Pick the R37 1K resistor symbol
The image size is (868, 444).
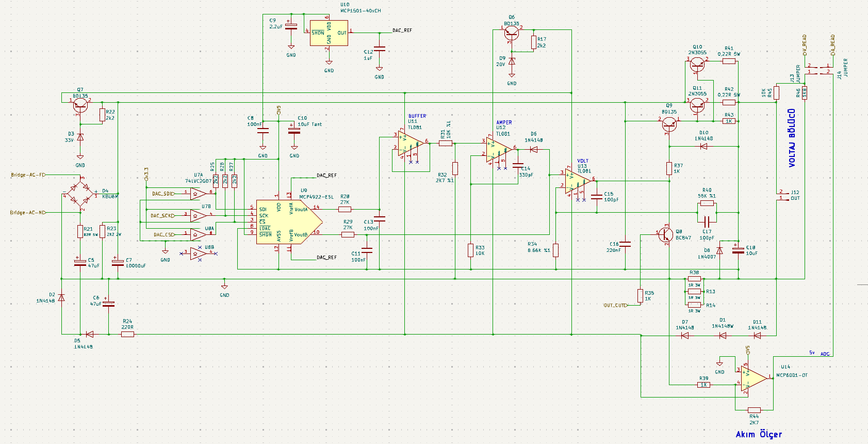pyautogui.click(x=669, y=168)
